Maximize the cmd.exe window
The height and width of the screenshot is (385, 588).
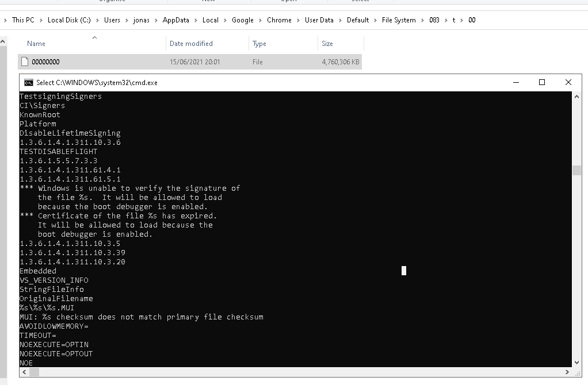(542, 82)
